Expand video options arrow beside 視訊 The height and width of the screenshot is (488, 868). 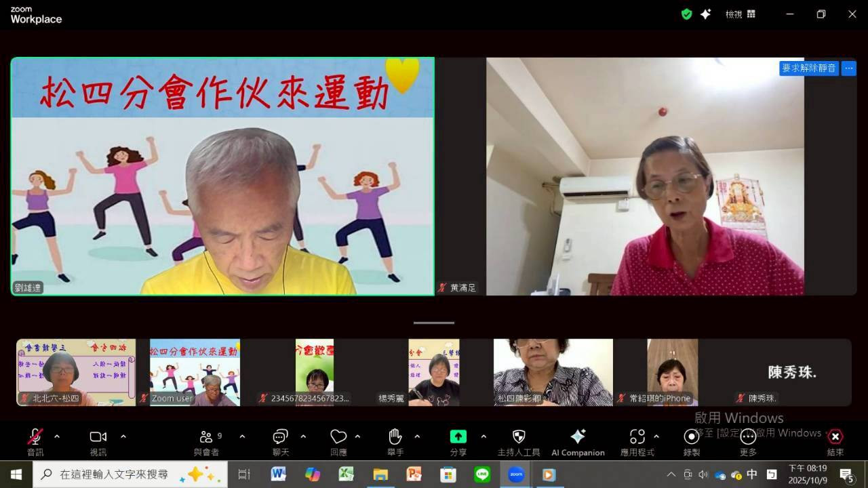pos(123,436)
